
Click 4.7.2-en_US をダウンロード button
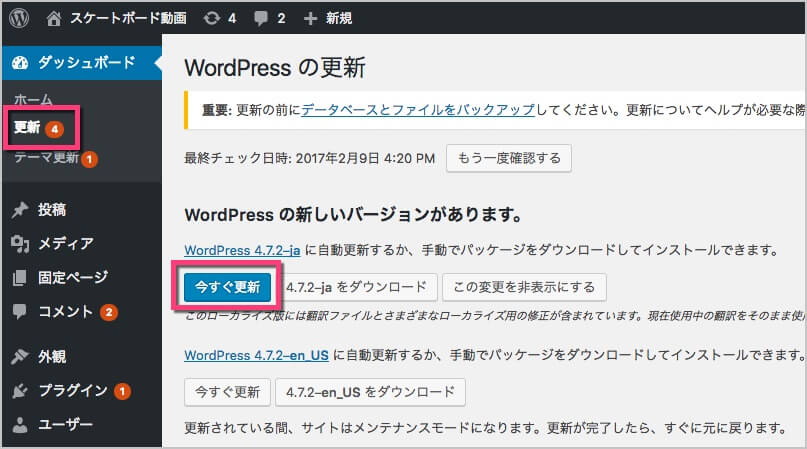point(371,392)
